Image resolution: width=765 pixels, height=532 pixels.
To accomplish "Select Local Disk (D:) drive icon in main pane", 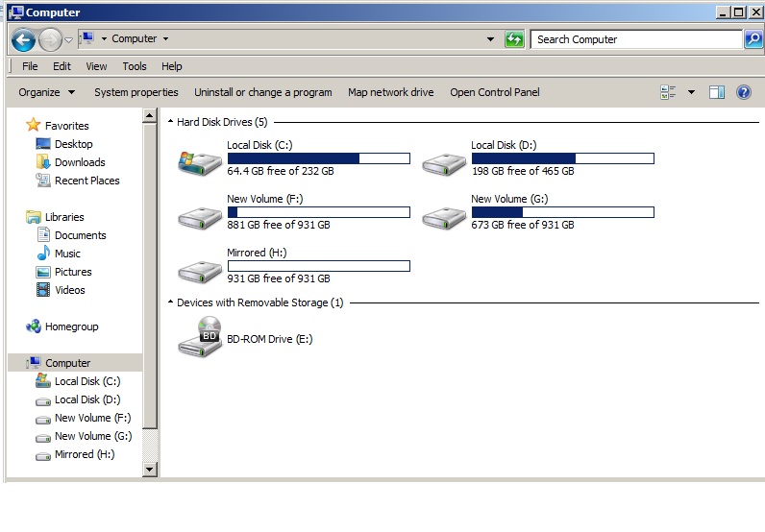I will click(x=443, y=164).
